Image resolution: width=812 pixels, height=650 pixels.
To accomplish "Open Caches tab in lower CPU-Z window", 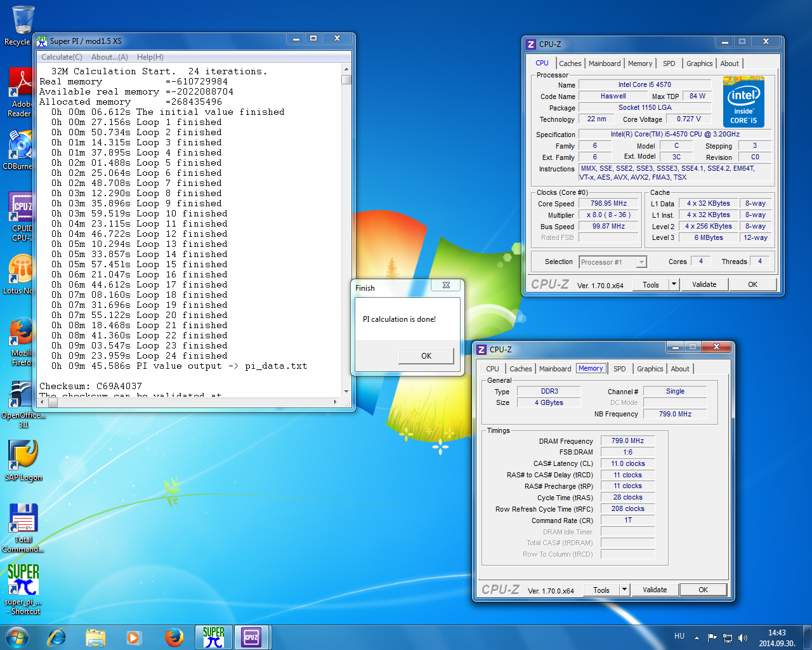I will tap(520, 369).
